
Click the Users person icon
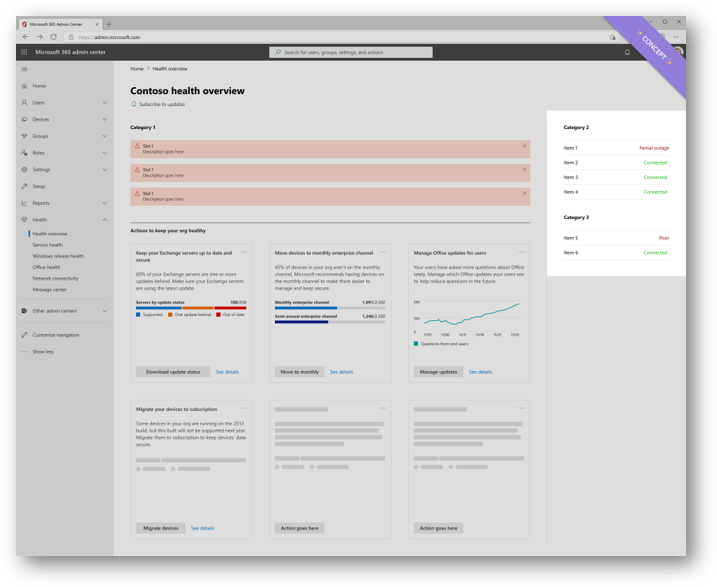click(x=24, y=102)
